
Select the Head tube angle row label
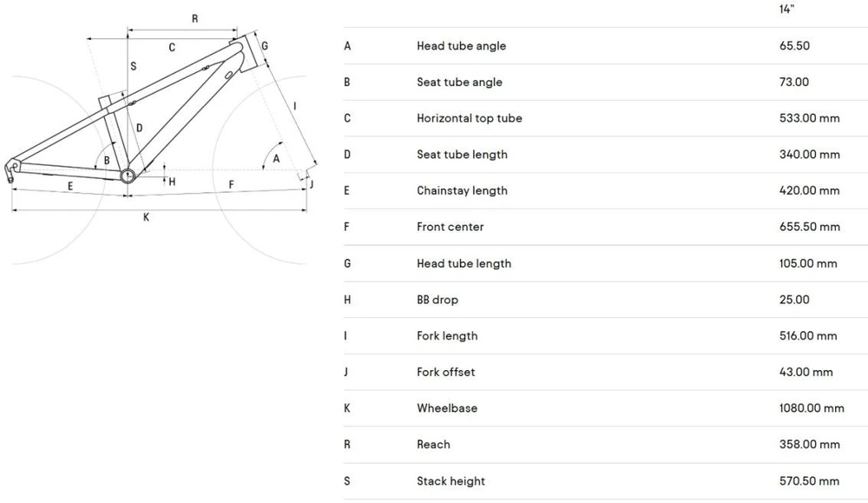pyautogui.click(x=461, y=46)
